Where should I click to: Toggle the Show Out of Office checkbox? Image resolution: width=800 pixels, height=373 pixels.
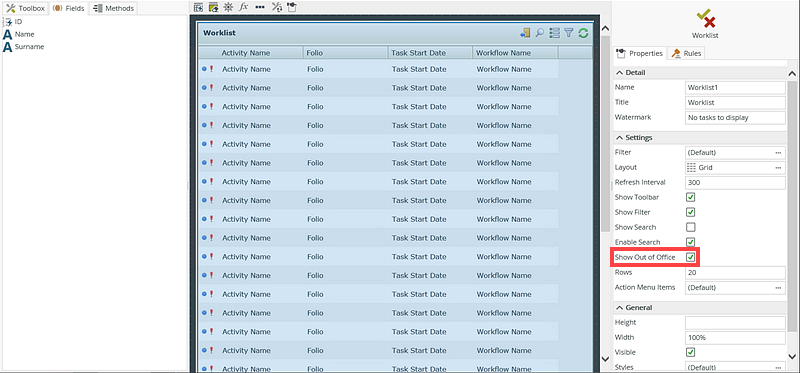(x=690, y=257)
